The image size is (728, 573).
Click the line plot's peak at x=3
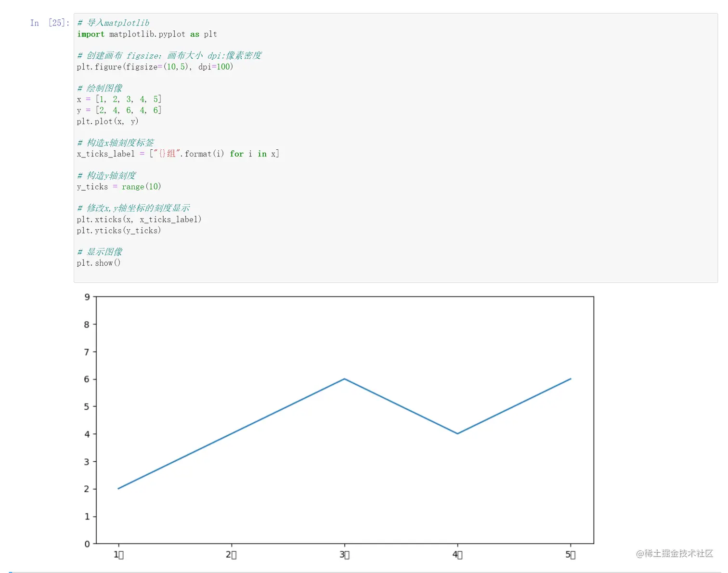coord(345,379)
